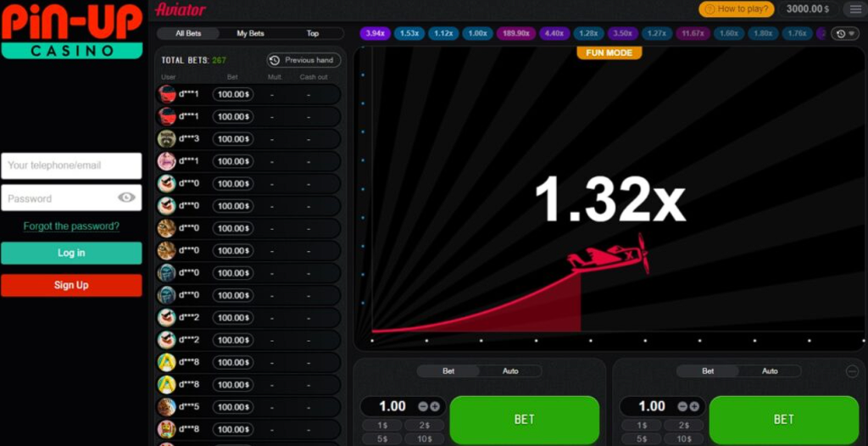Click the Log in button

71,253
